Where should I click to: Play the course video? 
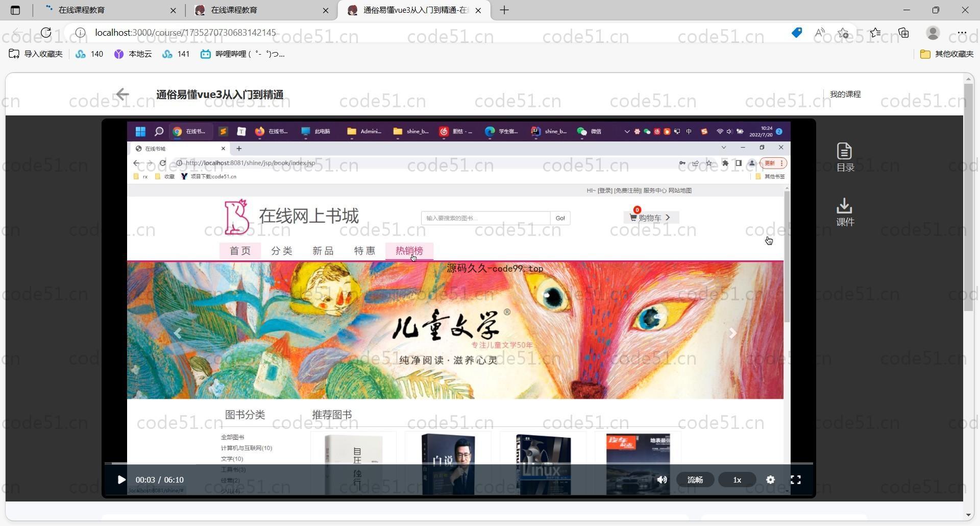click(121, 480)
